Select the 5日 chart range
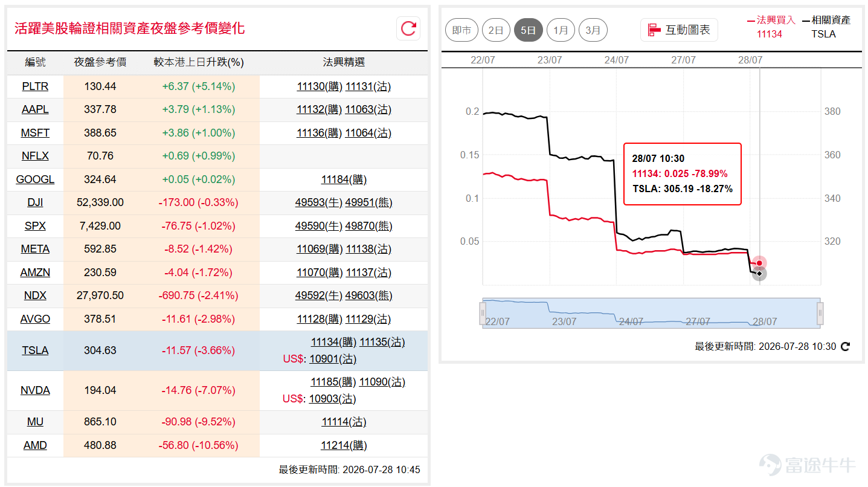This screenshot has width=868, height=487. pyautogui.click(x=529, y=30)
